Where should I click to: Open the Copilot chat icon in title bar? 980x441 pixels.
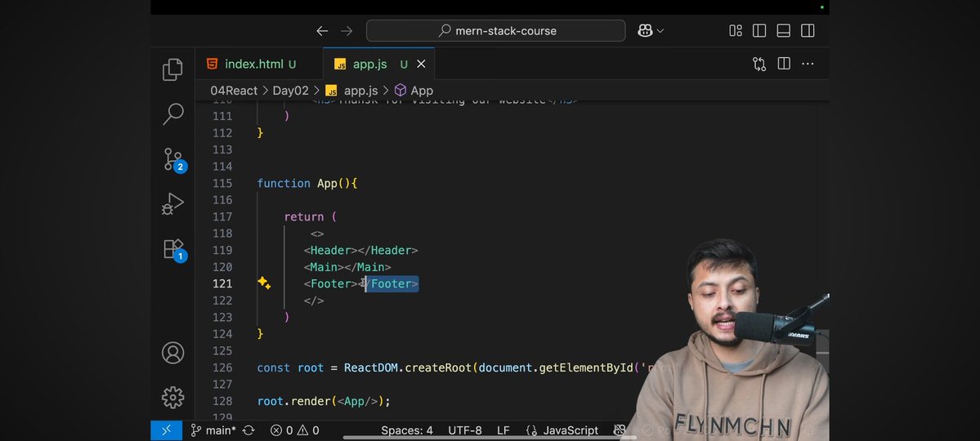coord(645,30)
